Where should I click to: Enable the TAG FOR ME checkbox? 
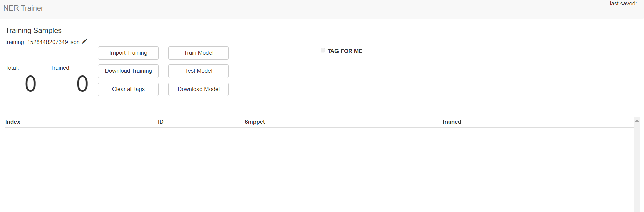[323, 50]
